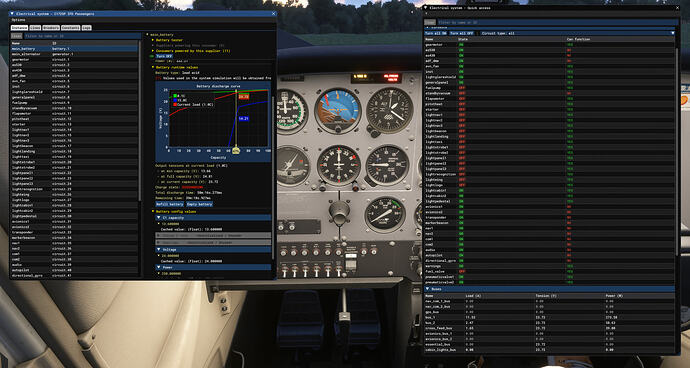This screenshot has height=368, width=690.
Task: Click the Turn all ON button
Action: 436,33
